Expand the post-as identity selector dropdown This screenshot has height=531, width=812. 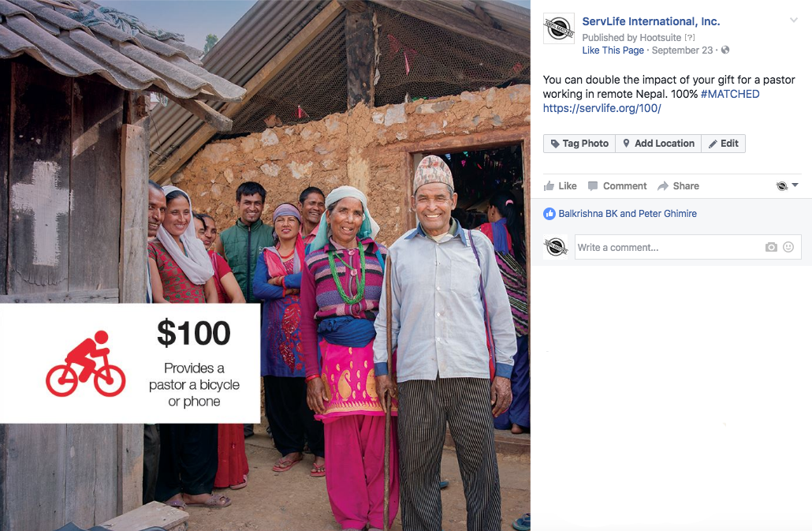[x=788, y=185]
